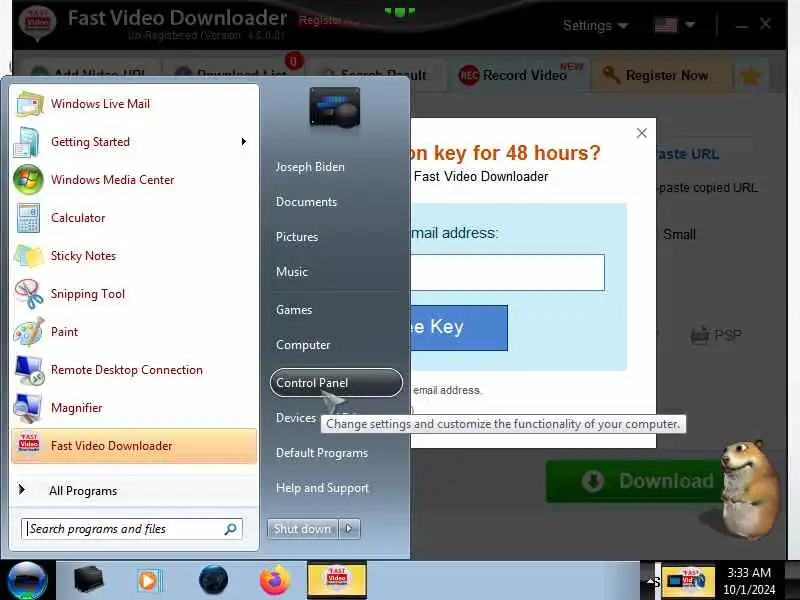Select Small size option
This screenshot has height=600, width=800.
tap(679, 235)
